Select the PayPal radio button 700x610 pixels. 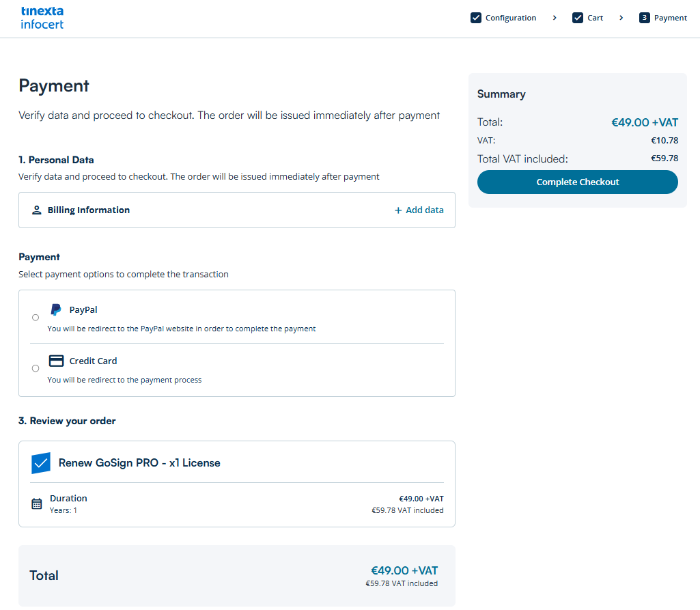36,317
